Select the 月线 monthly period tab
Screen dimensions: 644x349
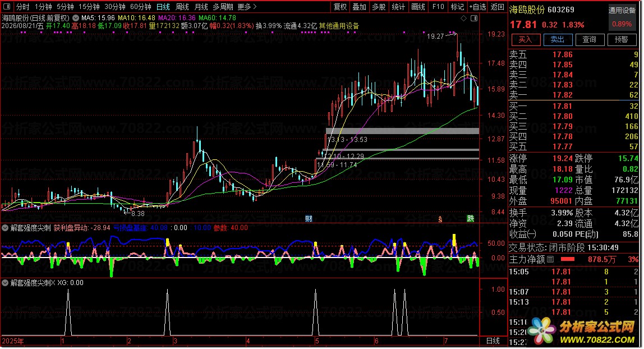(x=201, y=7)
